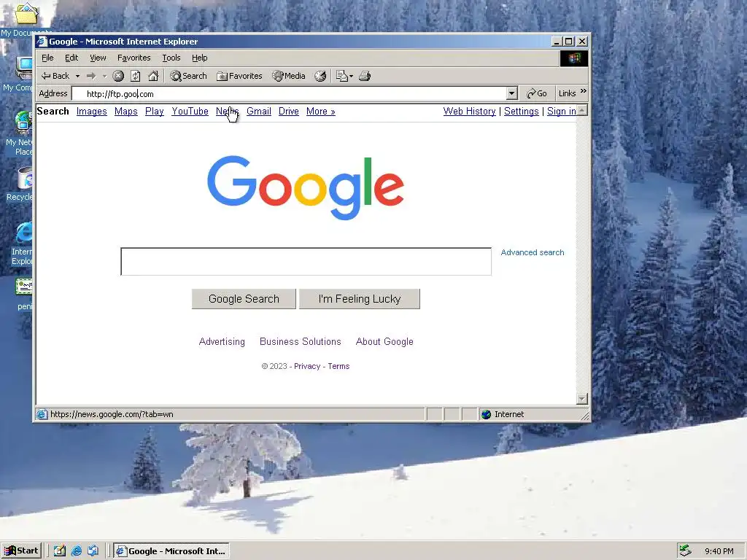Open Google Settings link

(521, 112)
